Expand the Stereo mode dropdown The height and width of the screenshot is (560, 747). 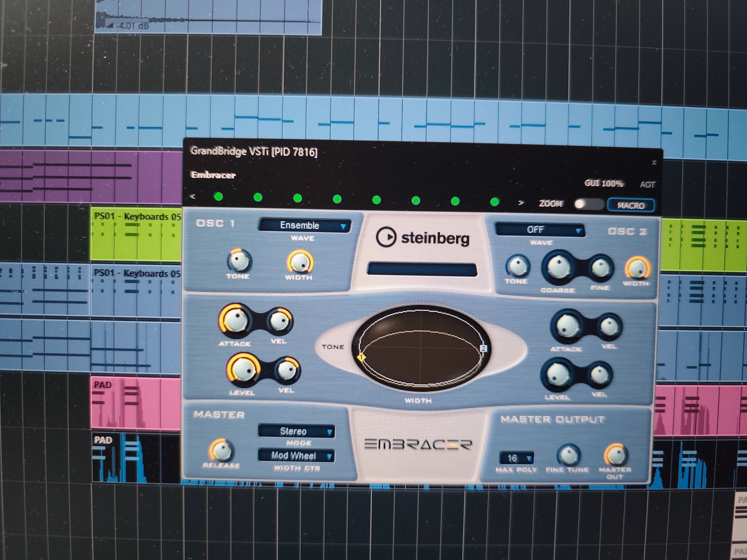pos(296,431)
